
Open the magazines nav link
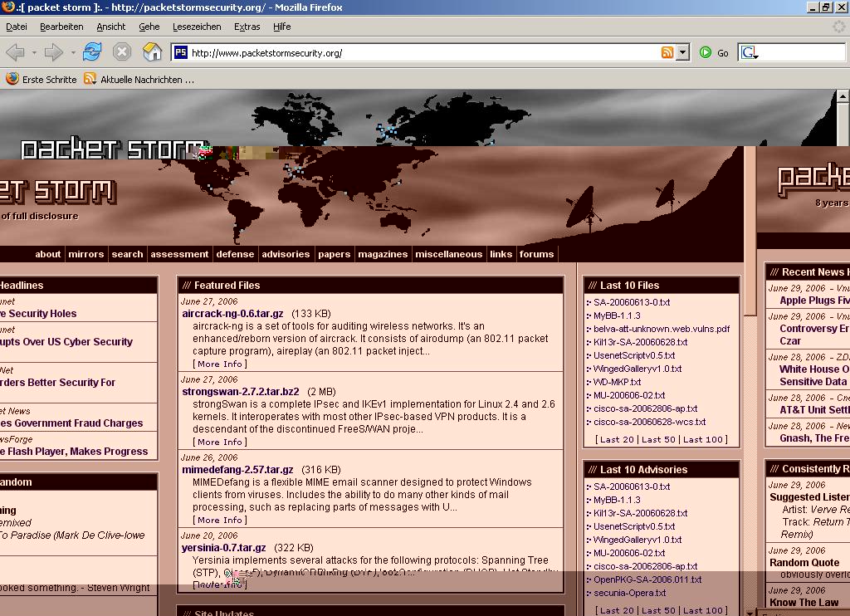[383, 254]
